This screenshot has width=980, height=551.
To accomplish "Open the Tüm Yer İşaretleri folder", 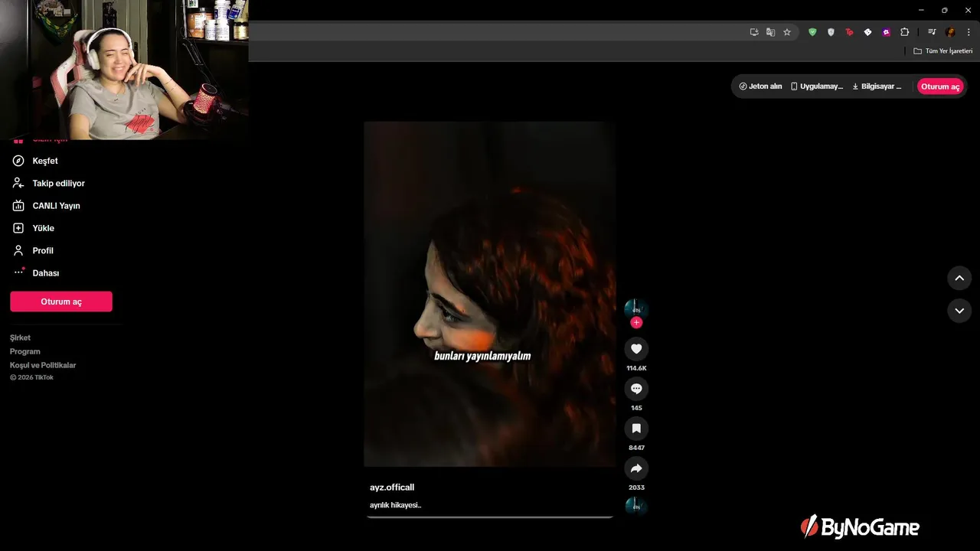I will [943, 51].
